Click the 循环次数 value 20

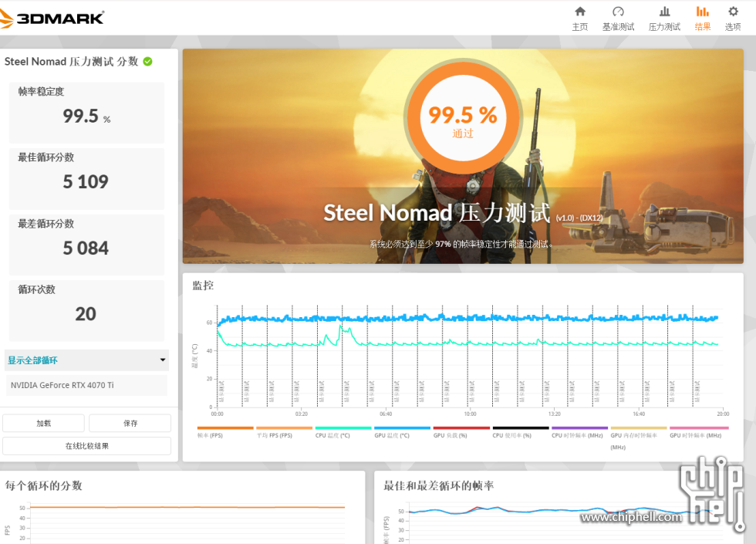coord(86,314)
